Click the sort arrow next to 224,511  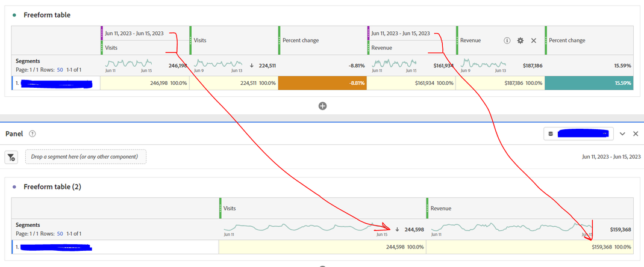click(251, 66)
